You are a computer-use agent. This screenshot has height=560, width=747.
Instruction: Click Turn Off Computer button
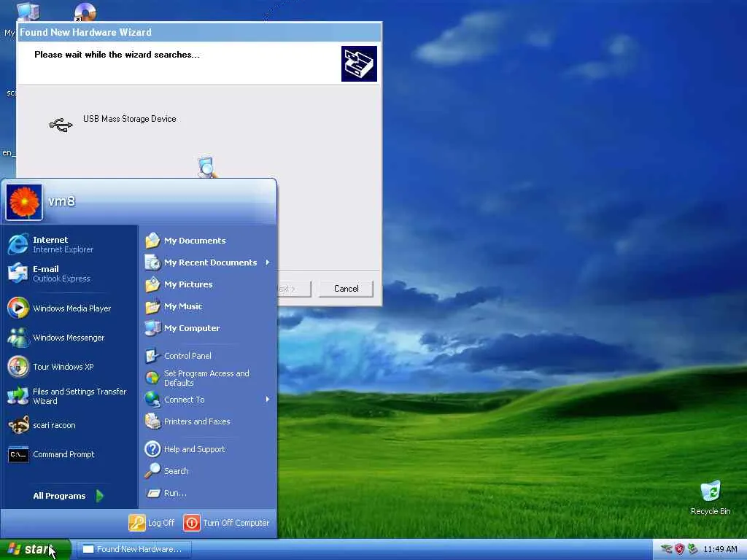[226, 523]
